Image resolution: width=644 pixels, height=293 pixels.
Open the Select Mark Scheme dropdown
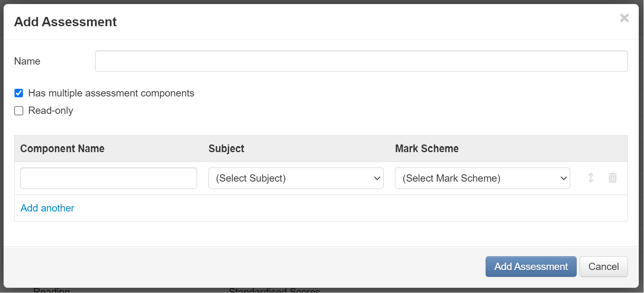pos(482,178)
